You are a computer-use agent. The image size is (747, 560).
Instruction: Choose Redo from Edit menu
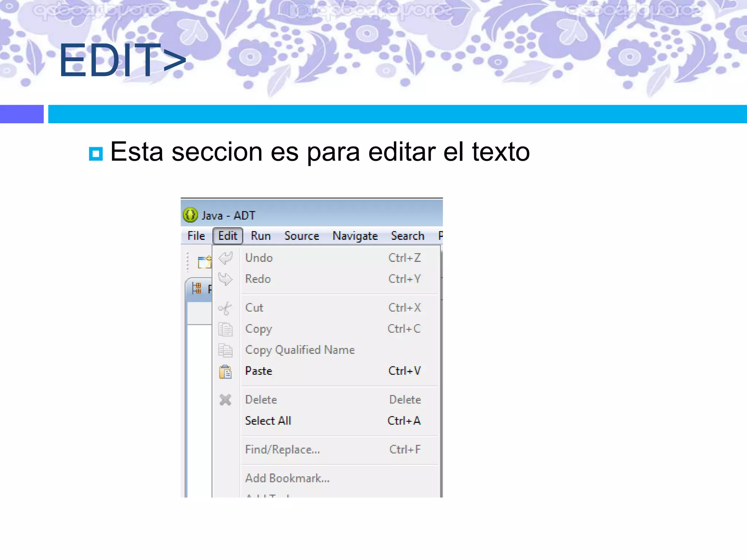coord(326,279)
